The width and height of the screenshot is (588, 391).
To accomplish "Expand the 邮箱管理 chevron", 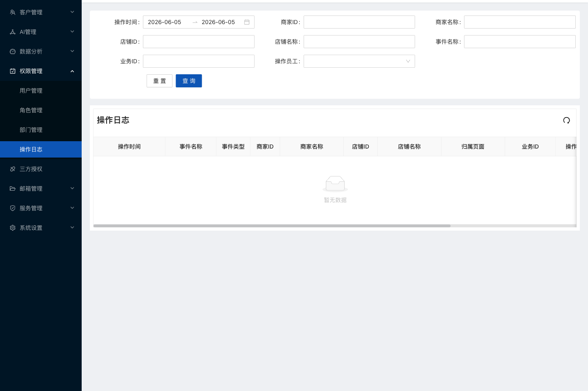I will point(72,189).
